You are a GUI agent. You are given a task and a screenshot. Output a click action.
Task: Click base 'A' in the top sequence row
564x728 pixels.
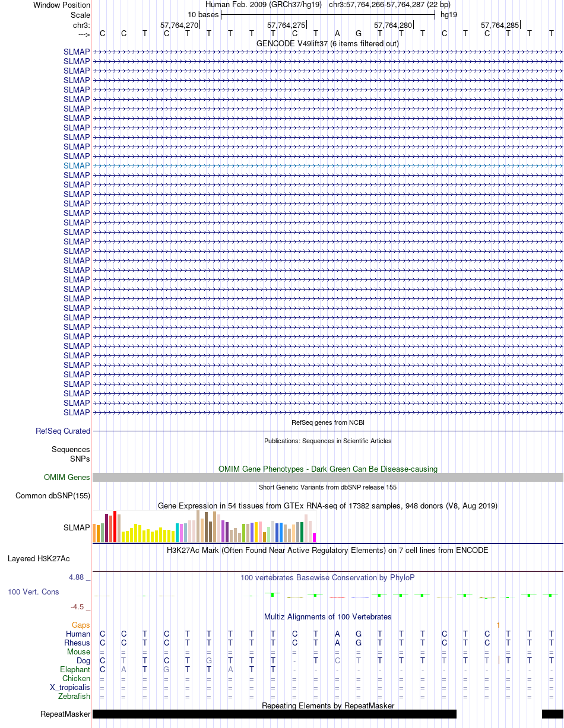pyautogui.click(x=337, y=34)
